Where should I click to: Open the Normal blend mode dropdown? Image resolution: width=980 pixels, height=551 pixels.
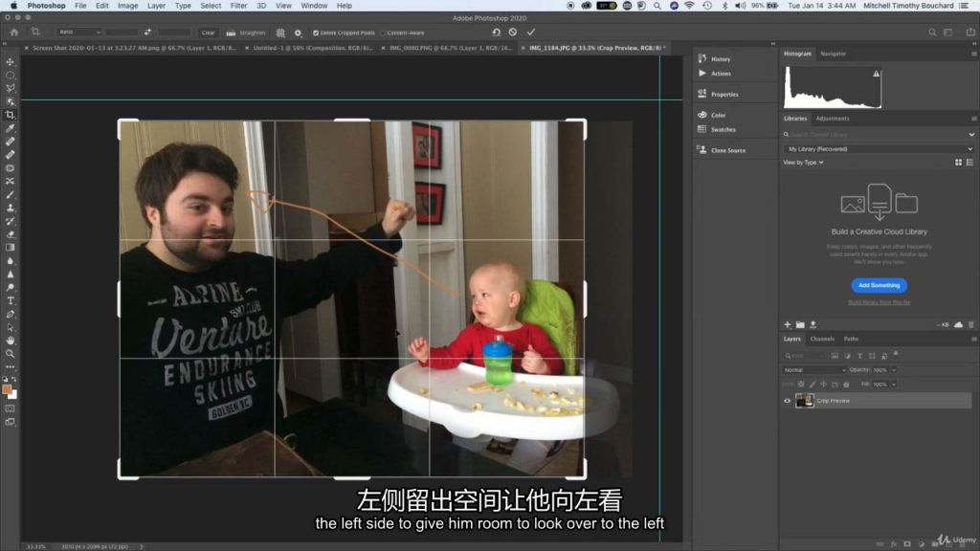tap(813, 370)
